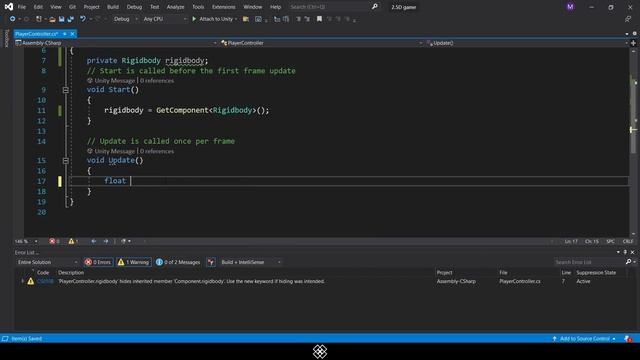The height and width of the screenshot is (360, 640).
Task: Click the editor warning count indicator
Action: point(73,241)
